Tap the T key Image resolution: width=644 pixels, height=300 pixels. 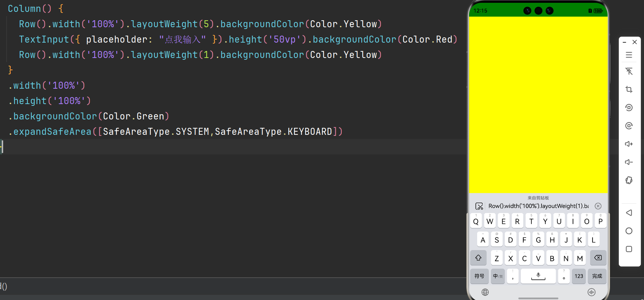click(531, 221)
